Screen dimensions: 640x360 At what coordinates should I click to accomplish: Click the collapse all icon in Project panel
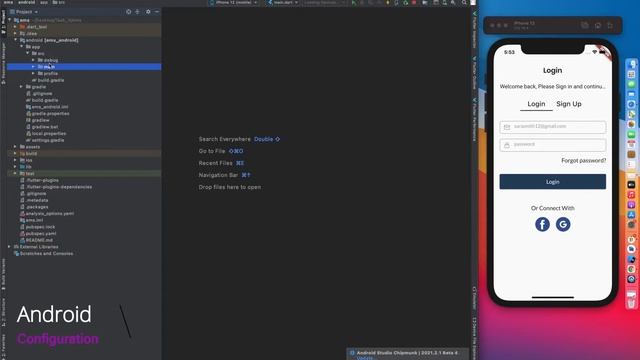tap(138, 12)
